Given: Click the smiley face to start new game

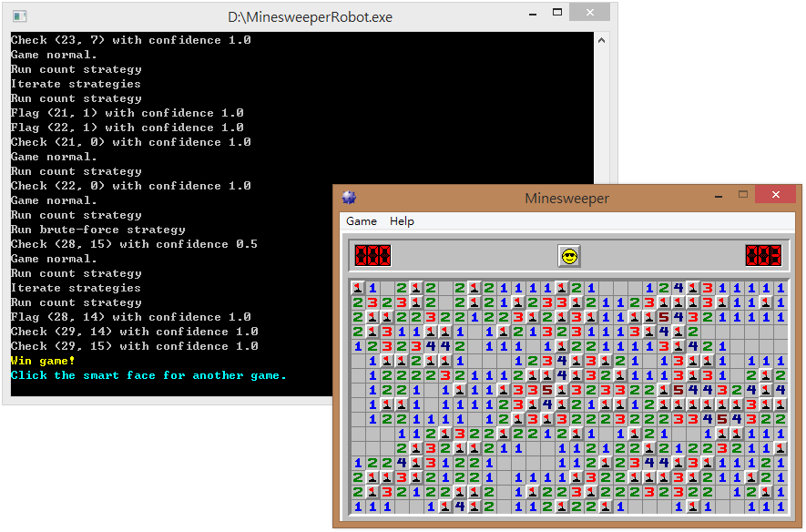Looking at the screenshot, I should 569,256.
